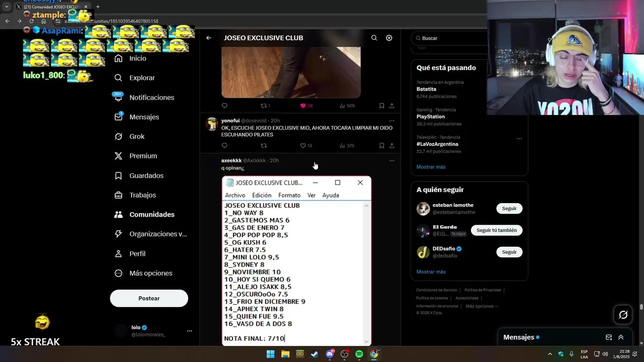Screen dimensions: 644x362
Task: Open the PlayStation trend
Action: tap(431, 117)
